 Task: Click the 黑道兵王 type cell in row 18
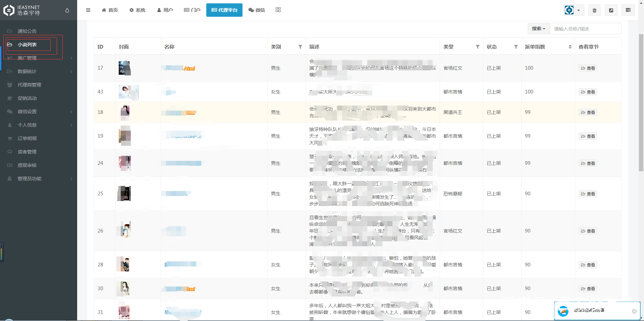point(453,112)
